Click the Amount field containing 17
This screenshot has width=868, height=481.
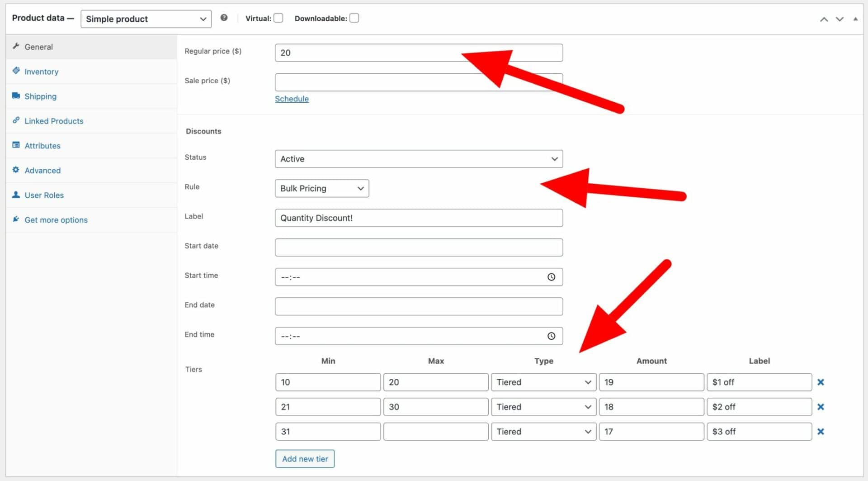[x=651, y=432]
